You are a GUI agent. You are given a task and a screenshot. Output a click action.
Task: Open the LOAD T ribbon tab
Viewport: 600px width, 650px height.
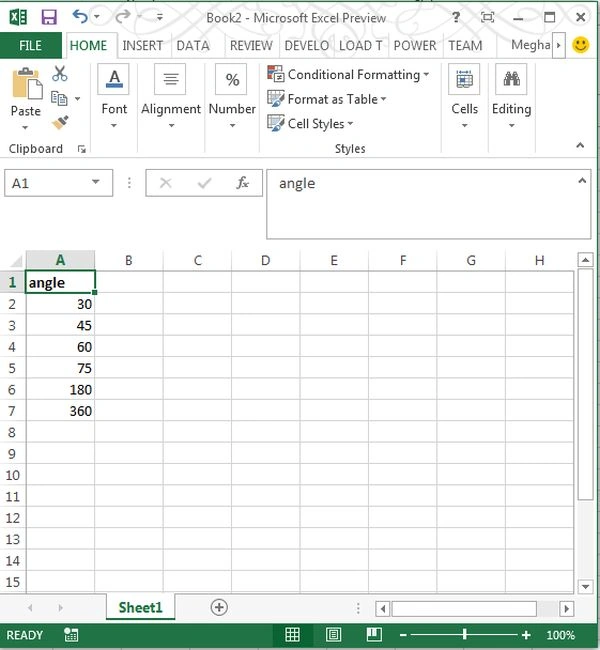361,45
